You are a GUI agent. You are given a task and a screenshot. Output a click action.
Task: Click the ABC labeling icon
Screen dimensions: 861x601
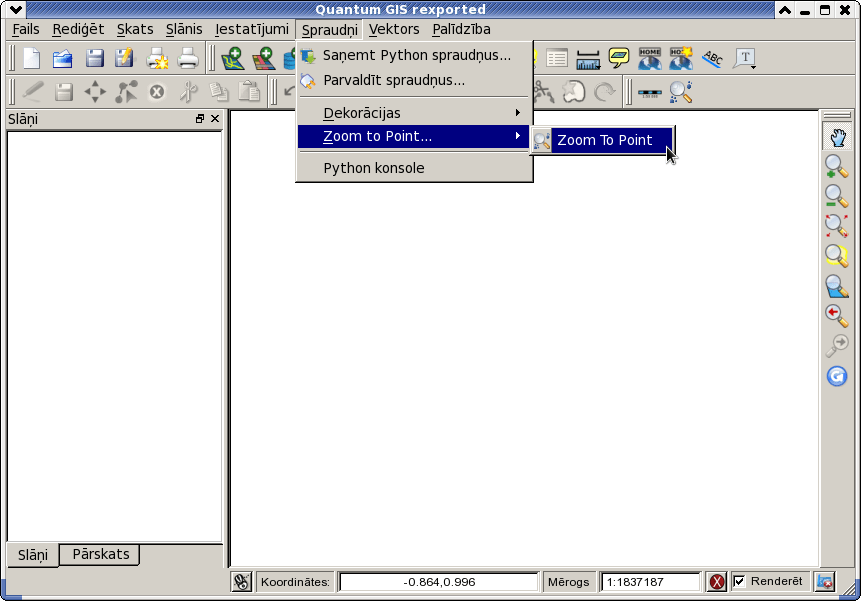click(x=712, y=58)
